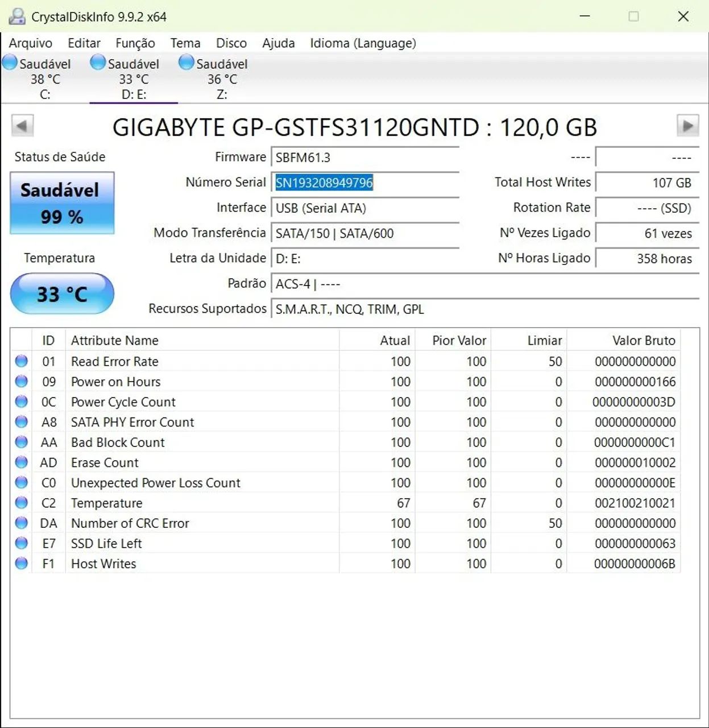
Task: Open the Função menu
Action: [x=135, y=43]
